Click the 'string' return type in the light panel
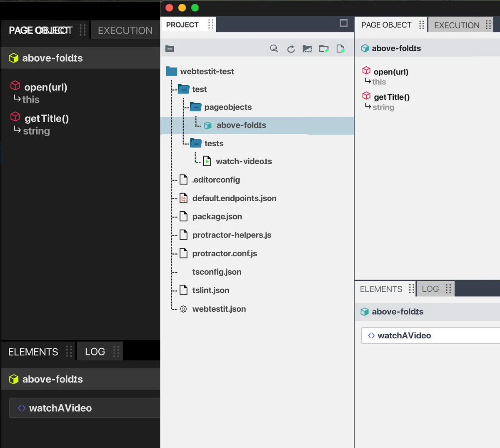 (383, 108)
